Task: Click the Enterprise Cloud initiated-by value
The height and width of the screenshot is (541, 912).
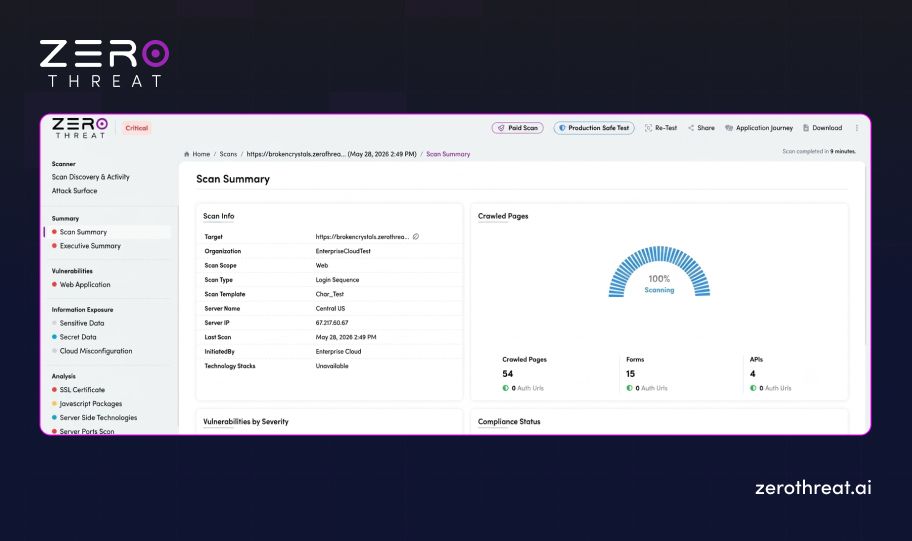Action: (339, 351)
